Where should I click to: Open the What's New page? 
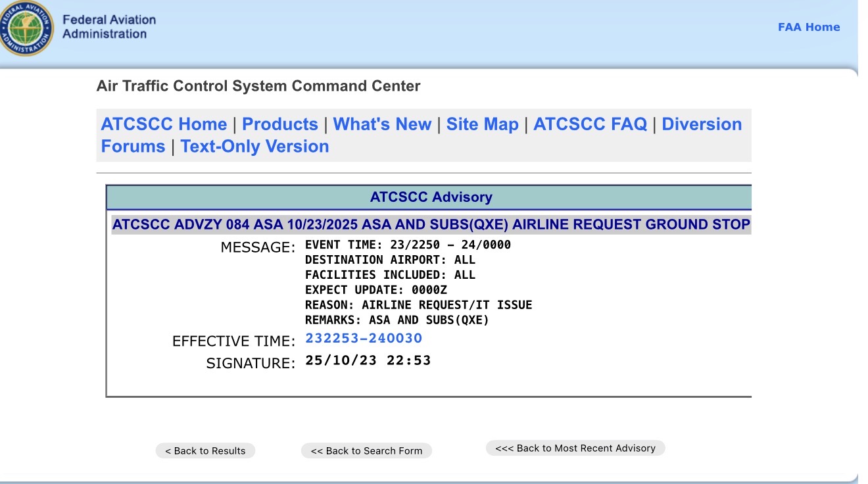(x=382, y=124)
